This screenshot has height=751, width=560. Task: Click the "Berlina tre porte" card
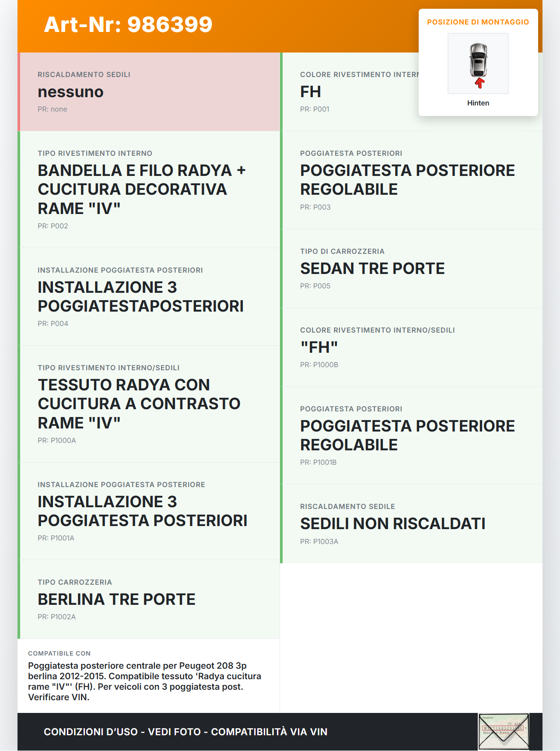tap(149, 599)
